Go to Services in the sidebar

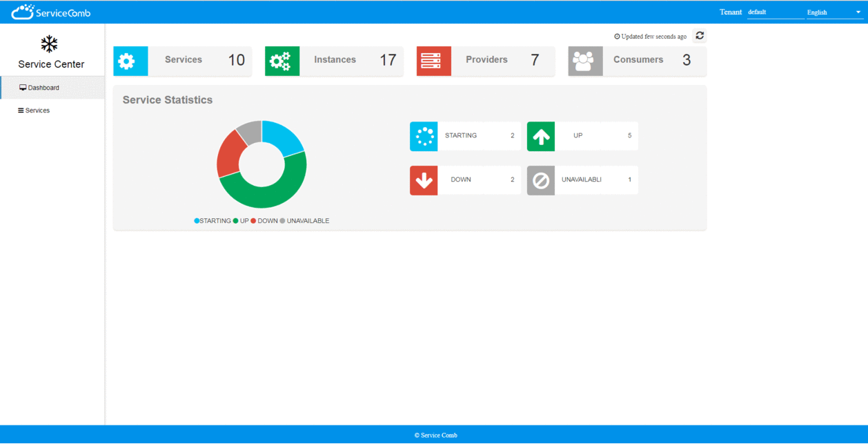coord(37,110)
